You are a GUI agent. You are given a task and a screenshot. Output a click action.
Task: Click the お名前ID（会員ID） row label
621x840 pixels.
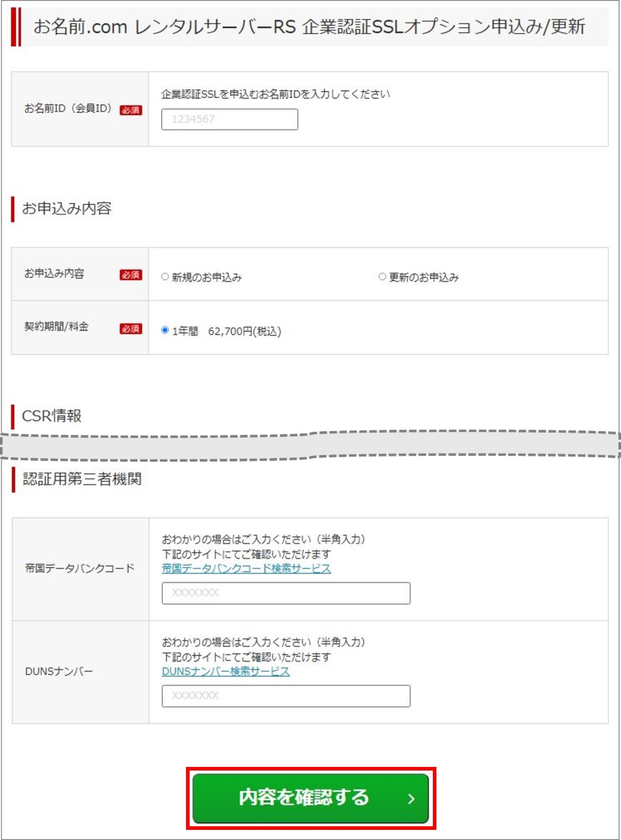pos(68,109)
